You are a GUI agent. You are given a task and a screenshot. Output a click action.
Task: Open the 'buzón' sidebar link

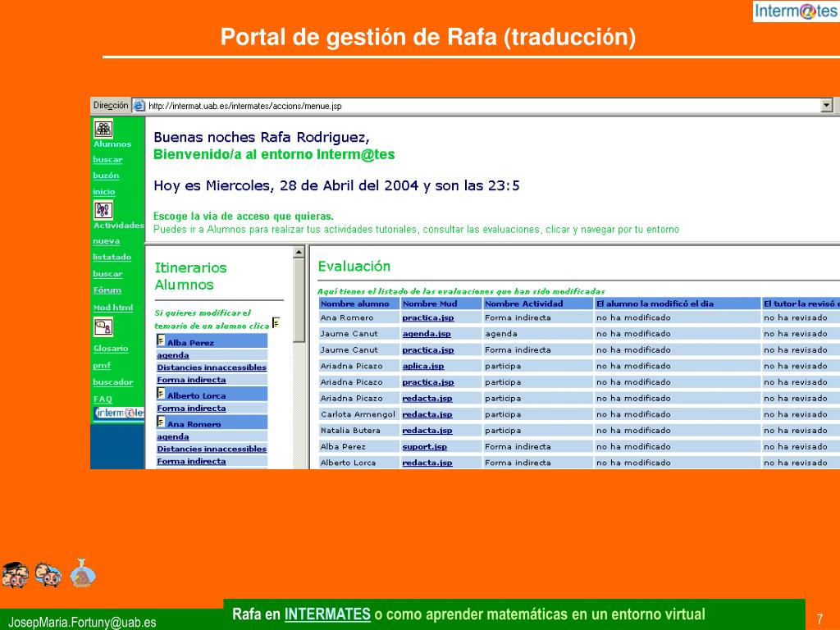pyautogui.click(x=106, y=176)
